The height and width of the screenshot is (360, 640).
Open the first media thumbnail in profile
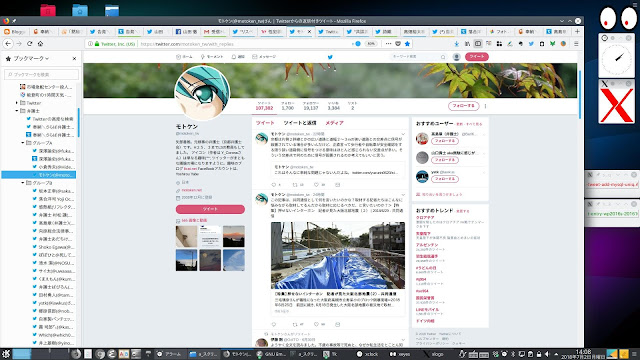point(186,236)
